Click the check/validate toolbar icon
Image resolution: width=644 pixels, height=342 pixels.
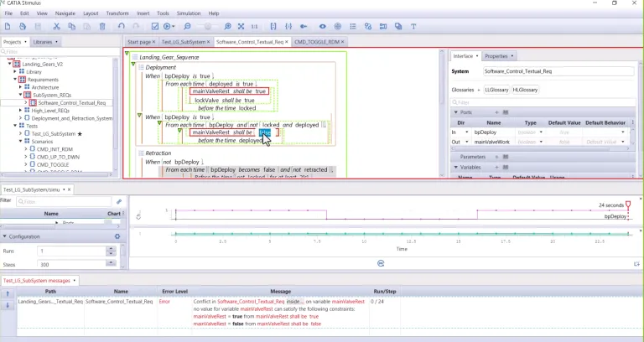(x=155, y=26)
